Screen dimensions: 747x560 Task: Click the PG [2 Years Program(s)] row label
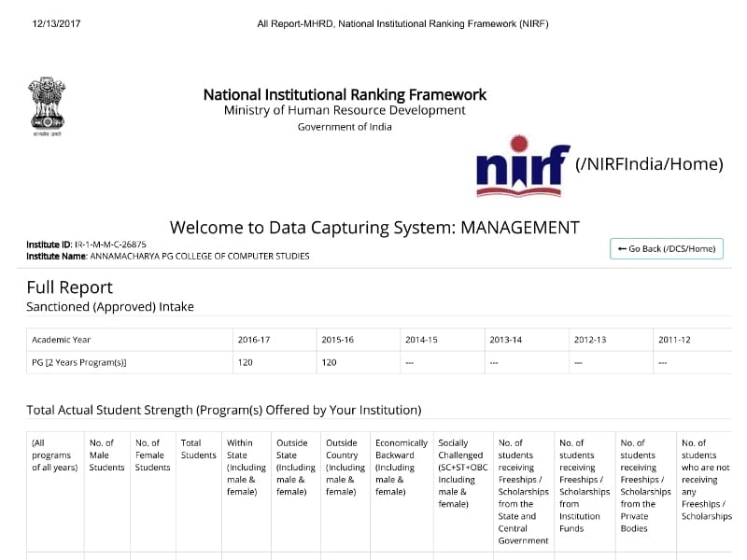[x=79, y=362]
